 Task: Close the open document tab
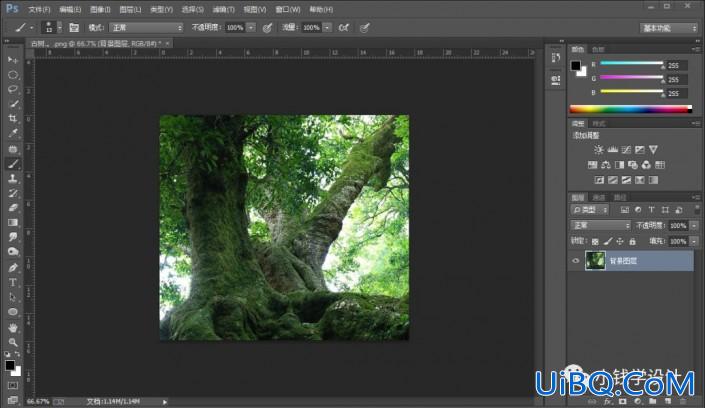click(167, 44)
